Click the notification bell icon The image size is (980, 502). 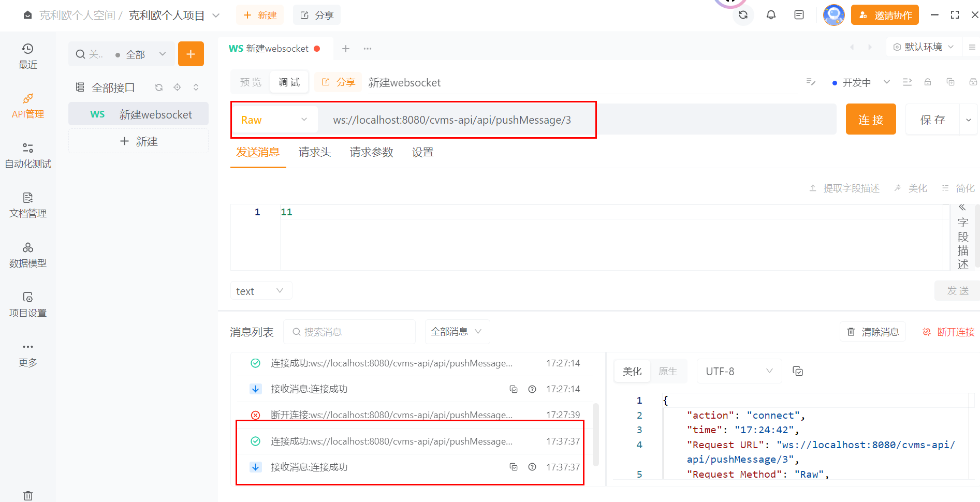pos(771,15)
